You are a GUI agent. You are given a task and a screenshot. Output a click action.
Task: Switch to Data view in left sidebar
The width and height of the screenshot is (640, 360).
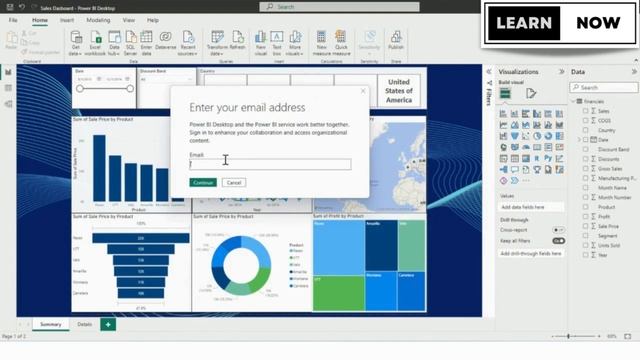[8, 88]
